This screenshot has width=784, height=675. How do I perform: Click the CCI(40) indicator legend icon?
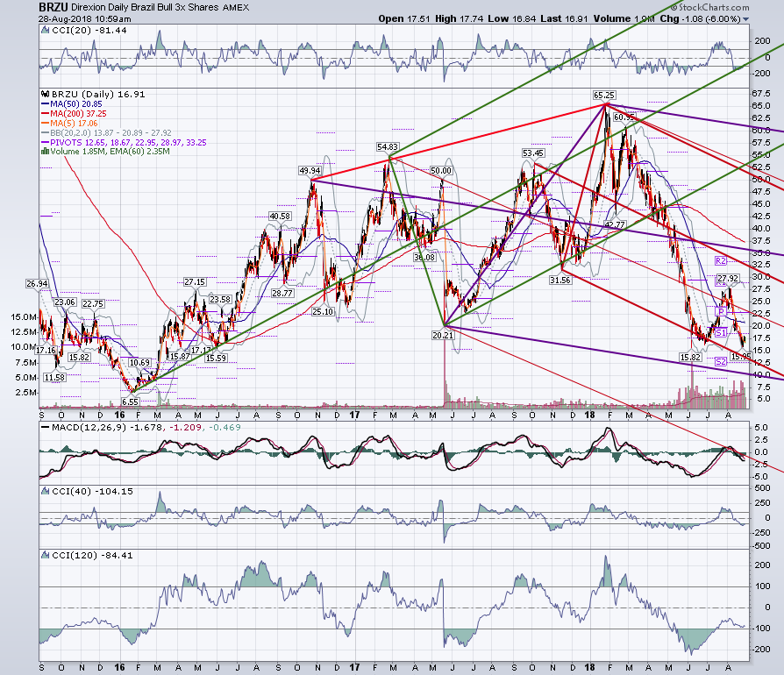45,491
